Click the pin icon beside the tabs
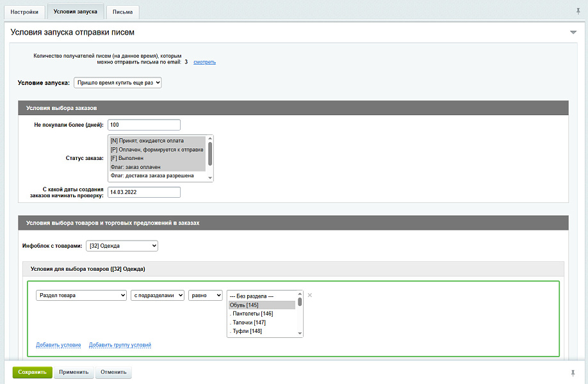588x384 pixels. point(579,11)
